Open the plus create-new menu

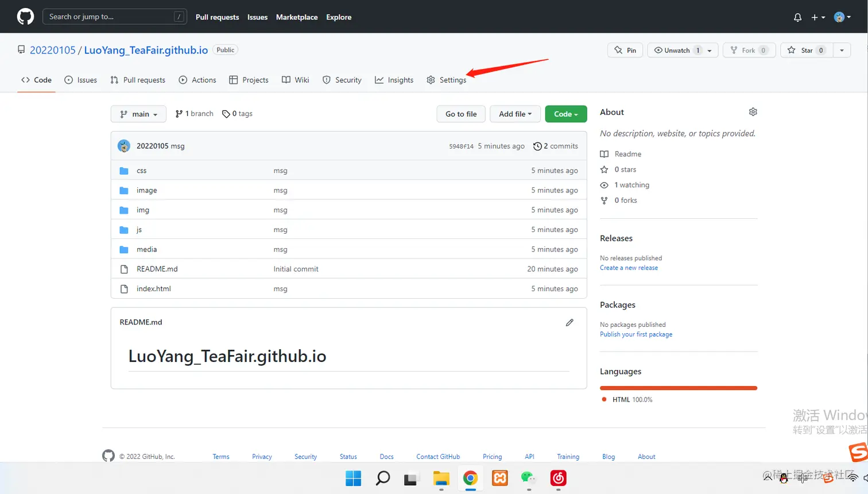tap(818, 17)
